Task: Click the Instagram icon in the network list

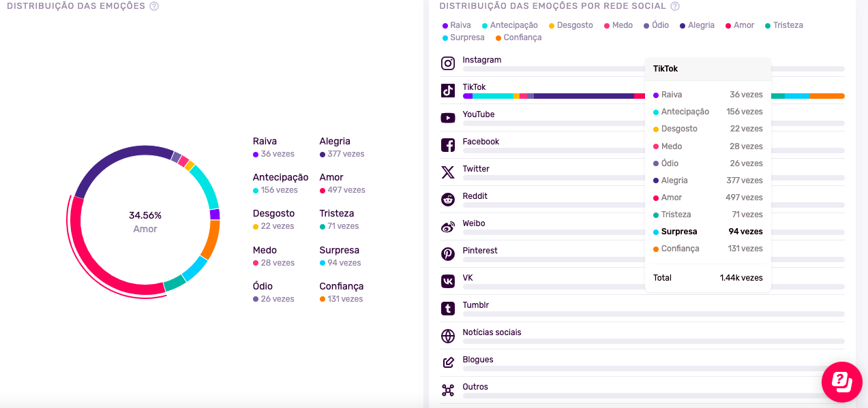Action: pyautogui.click(x=448, y=63)
